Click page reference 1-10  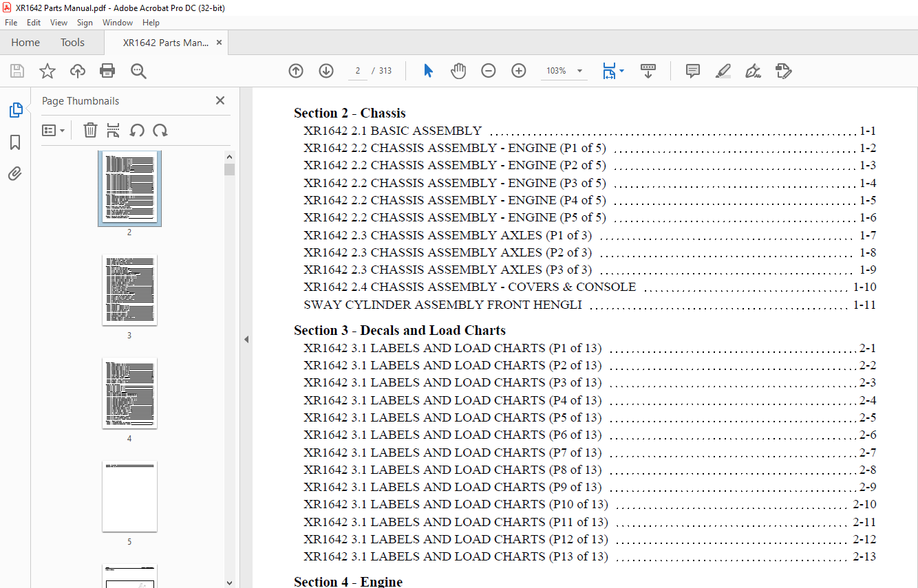click(x=864, y=287)
